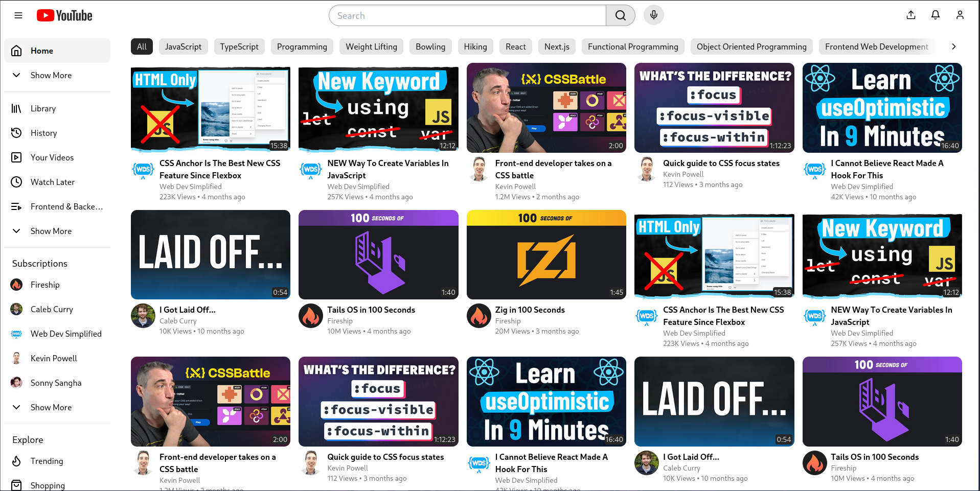Open the Sonny Sangha subscription
Screen dimensions: 980x491
pyautogui.click(x=57, y=383)
